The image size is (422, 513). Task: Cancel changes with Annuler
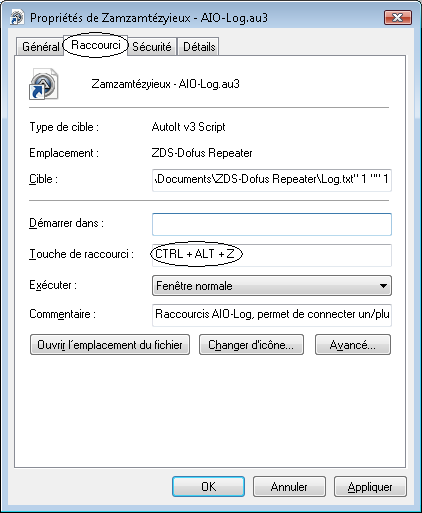tap(289, 487)
